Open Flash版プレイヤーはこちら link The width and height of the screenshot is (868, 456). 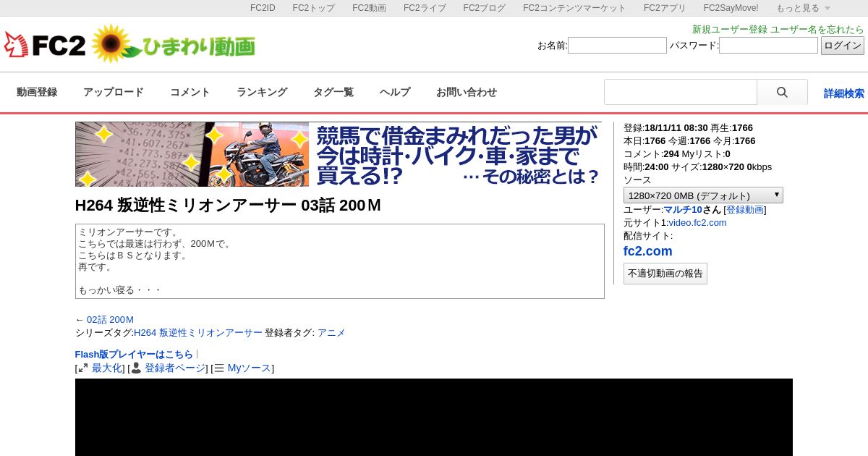click(x=134, y=355)
